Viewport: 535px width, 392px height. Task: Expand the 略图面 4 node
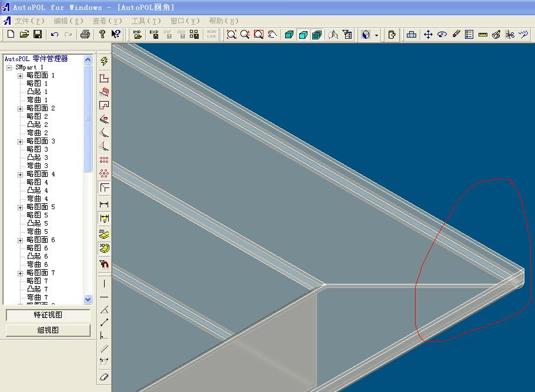click(x=20, y=175)
